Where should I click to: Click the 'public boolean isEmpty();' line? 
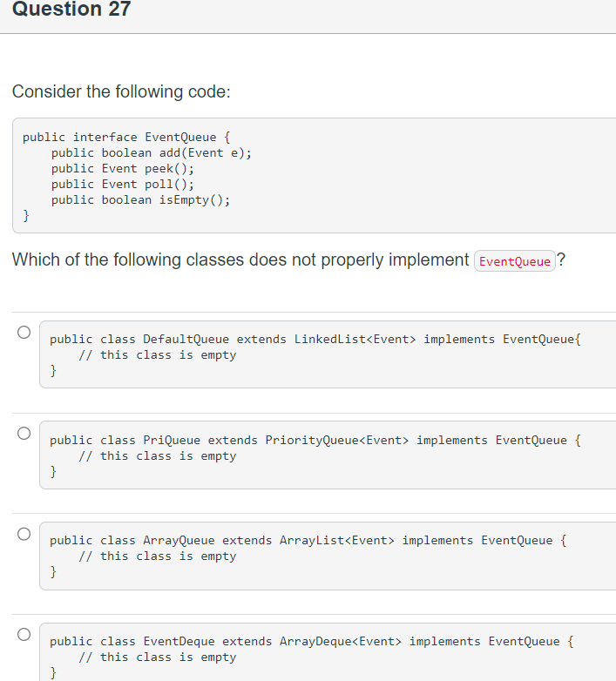pyautogui.click(x=141, y=199)
